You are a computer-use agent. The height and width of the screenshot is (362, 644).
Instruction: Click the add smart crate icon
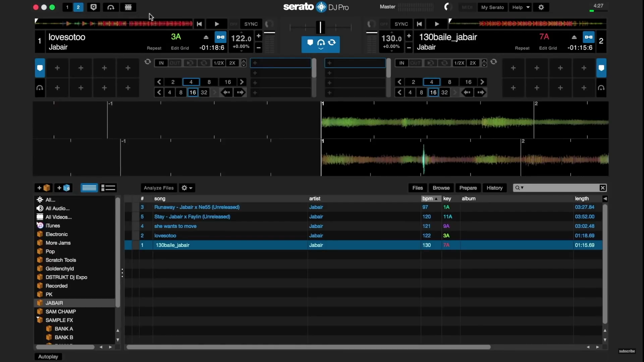(x=64, y=188)
